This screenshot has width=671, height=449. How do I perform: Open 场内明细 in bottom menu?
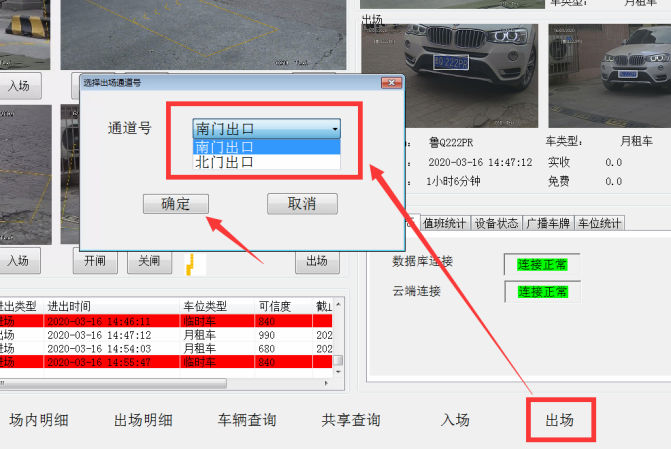point(39,420)
